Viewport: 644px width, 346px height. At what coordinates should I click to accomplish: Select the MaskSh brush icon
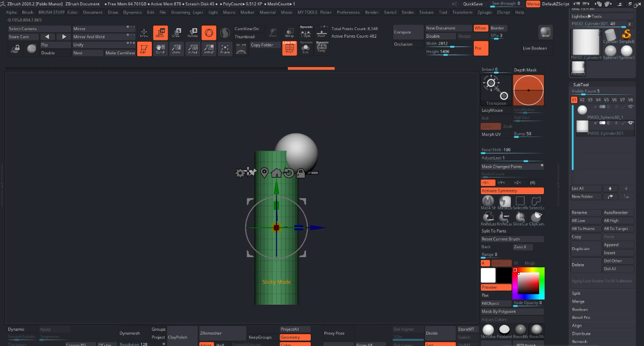(488, 202)
